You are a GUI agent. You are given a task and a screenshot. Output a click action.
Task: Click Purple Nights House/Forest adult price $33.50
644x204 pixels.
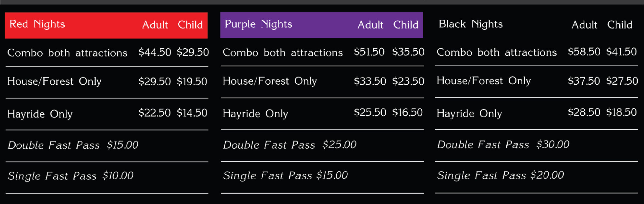[x=370, y=81]
